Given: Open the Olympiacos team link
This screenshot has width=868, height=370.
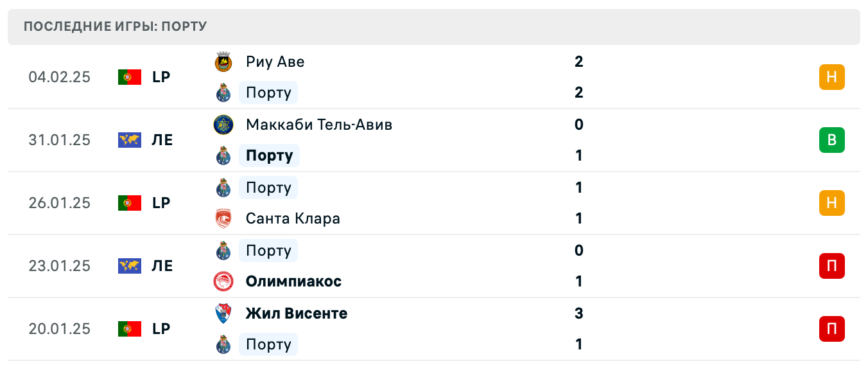Looking at the screenshot, I should coord(293,281).
